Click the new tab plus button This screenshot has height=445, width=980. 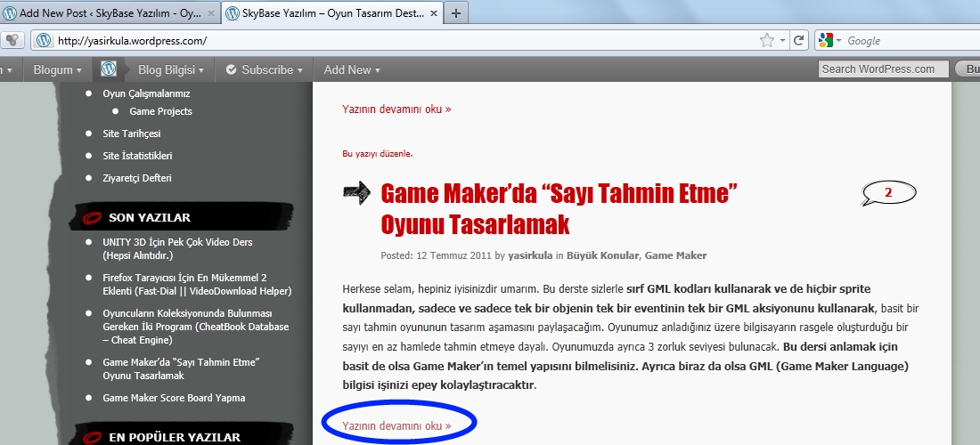point(455,13)
